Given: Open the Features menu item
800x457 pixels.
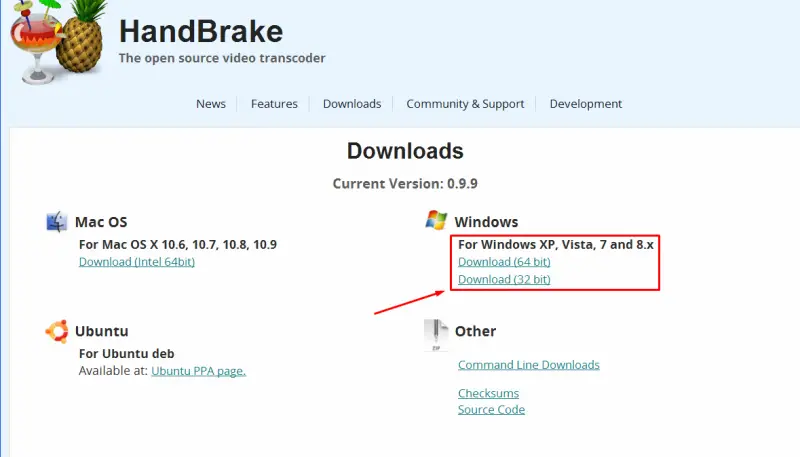Looking at the screenshot, I should click(x=274, y=104).
